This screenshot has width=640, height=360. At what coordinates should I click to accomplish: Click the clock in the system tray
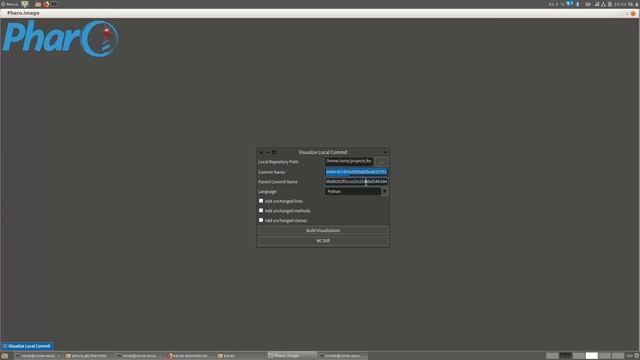coord(620,4)
